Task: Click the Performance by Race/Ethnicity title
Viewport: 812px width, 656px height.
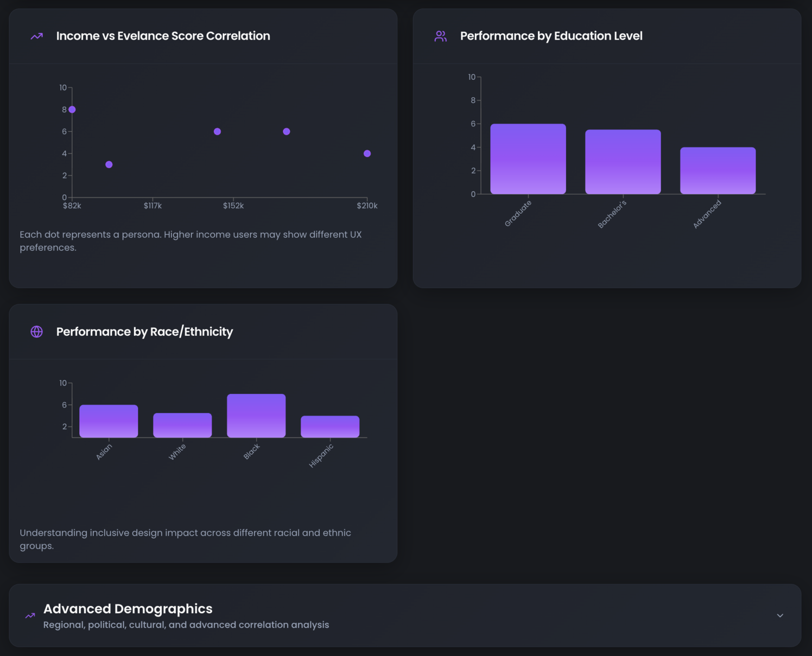Action: (144, 332)
